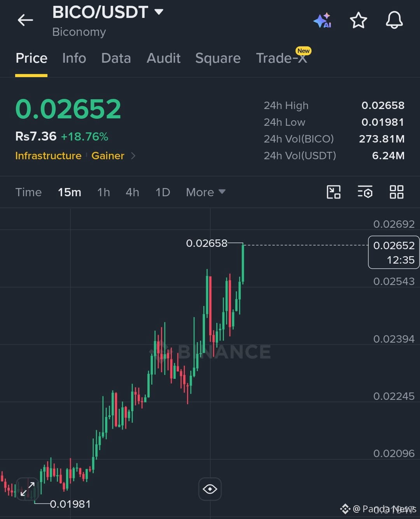Switch to the Price tab
Screen dimensions: 420x519
[31, 58]
